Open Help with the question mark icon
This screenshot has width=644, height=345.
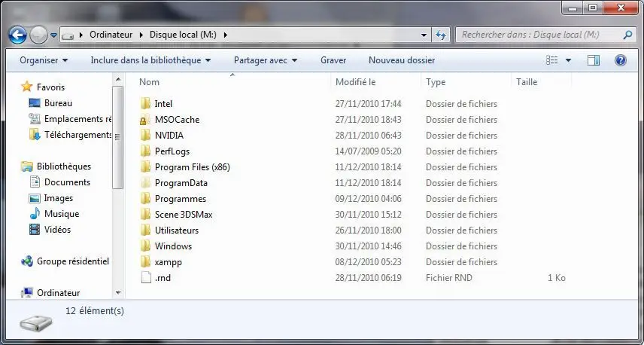(x=620, y=60)
